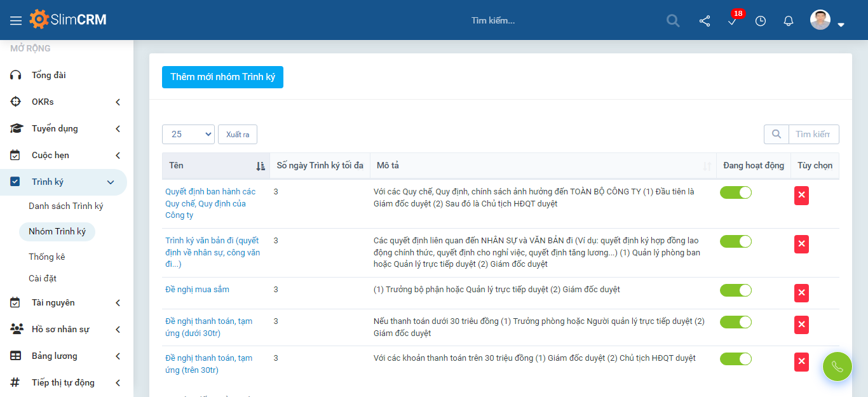The width and height of the screenshot is (868, 397).
Task: Open the user avatar dropdown
Action: [x=827, y=21]
